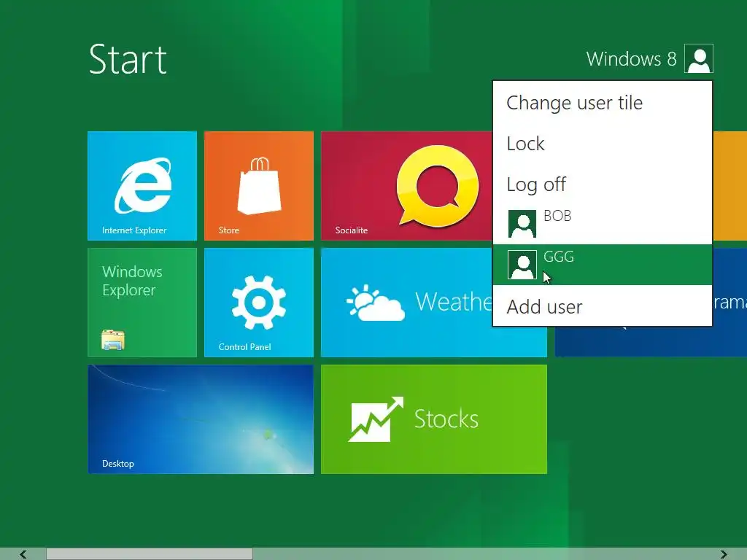Click GGG's account picture
747x560 pixels.
pos(522,265)
